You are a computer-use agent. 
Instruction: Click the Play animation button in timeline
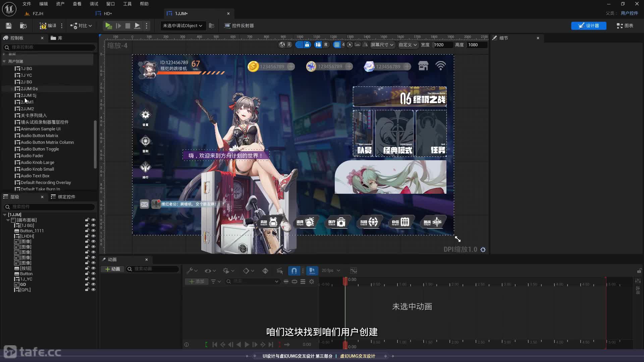tap(247, 345)
